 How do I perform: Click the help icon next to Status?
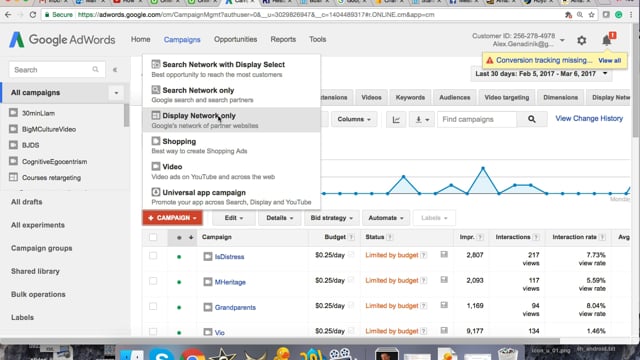(x=390, y=237)
